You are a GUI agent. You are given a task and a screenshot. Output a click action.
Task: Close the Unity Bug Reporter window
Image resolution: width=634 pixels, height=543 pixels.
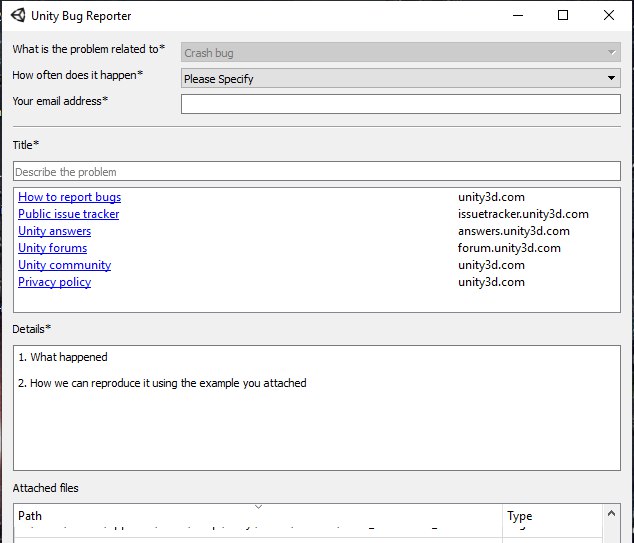tap(609, 15)
